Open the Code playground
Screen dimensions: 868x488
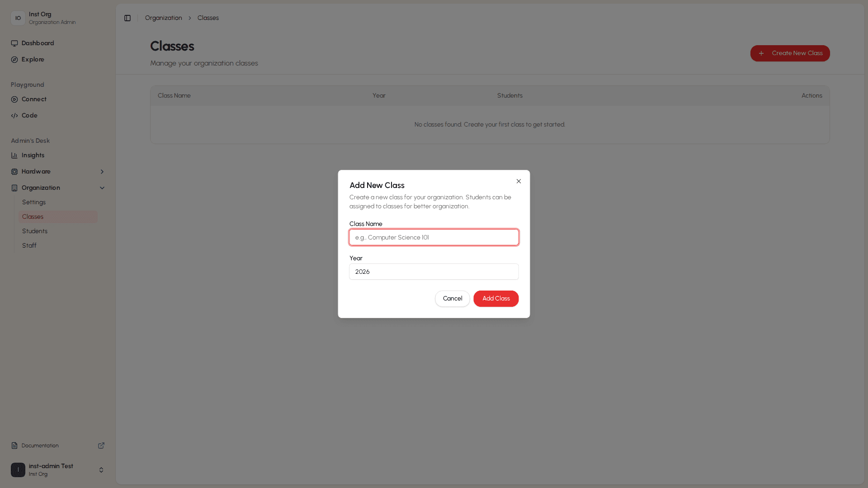click(x=58, y=116)
